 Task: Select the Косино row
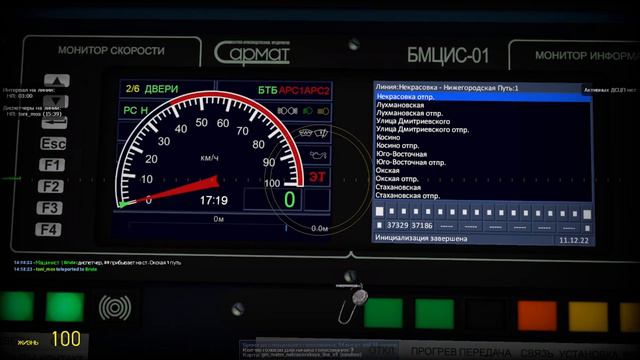483,138
